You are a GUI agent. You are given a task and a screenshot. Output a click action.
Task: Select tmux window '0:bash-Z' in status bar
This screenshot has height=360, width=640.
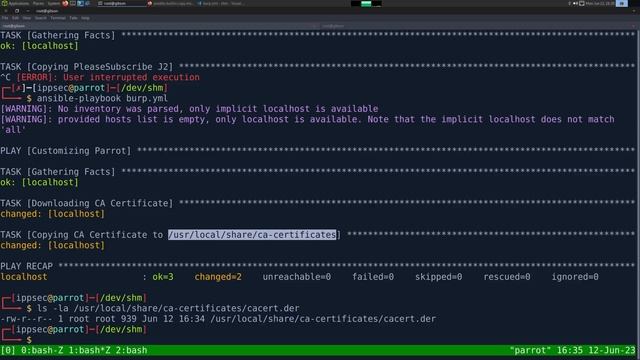[x=42, y=351]
